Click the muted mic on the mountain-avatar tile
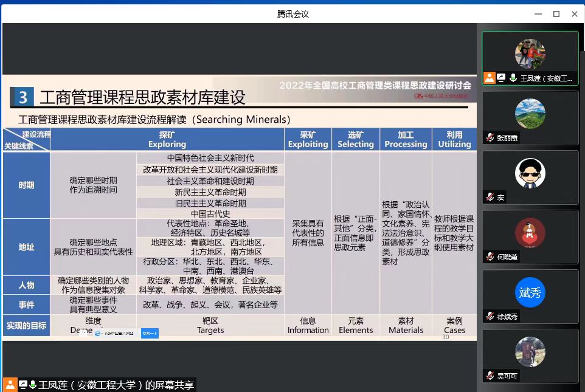The height and width of the screenshot is (392, 585). 490,138
